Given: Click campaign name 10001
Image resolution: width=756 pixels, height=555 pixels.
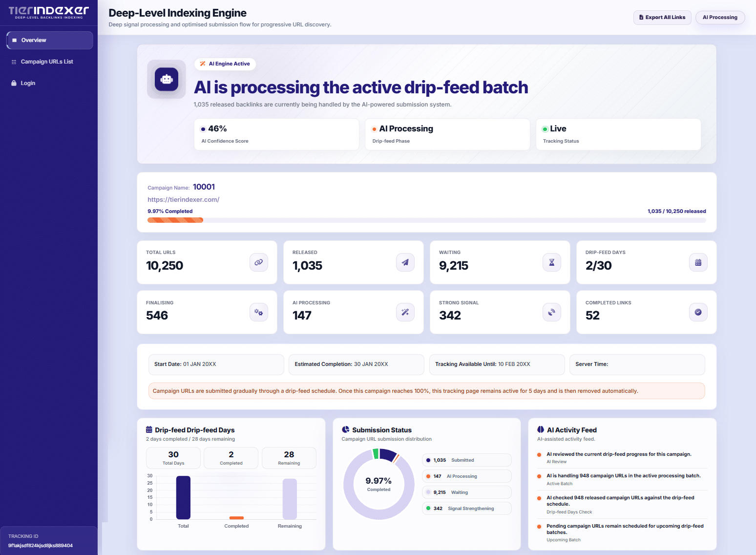Looking at the screenshot, I should click(204, 187).
